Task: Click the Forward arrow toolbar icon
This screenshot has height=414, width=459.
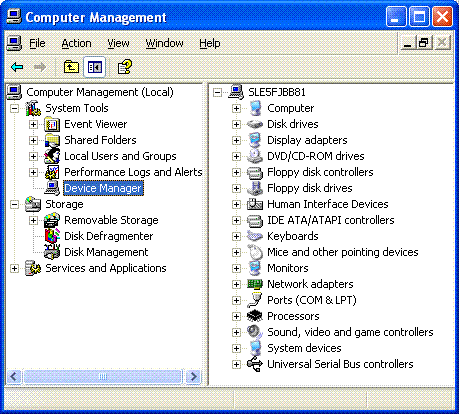Action: coord(40,67)
